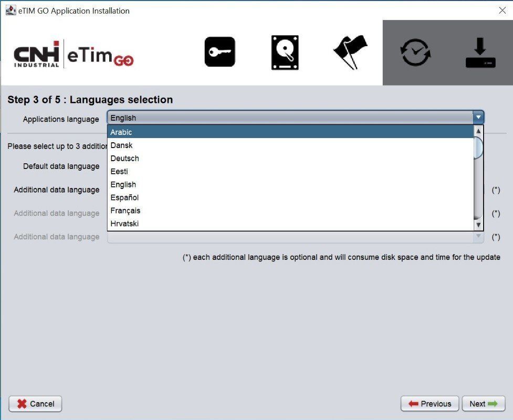The width and height of the screenshot is (513, 420).
Task: Click the flags languages step icon
Action: coord(350,52)
